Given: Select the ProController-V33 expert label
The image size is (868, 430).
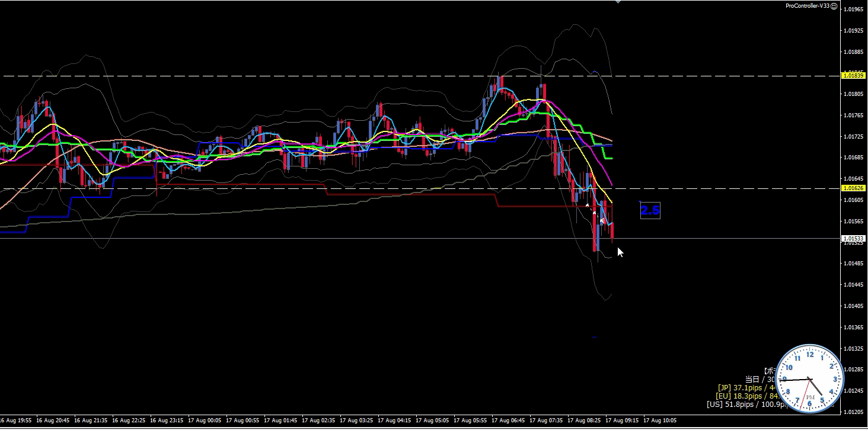Looking at the screenshot, I should [808, 6].
